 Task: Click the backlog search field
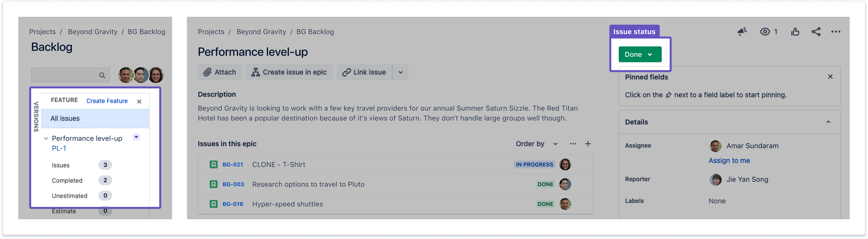coord(70,75)
